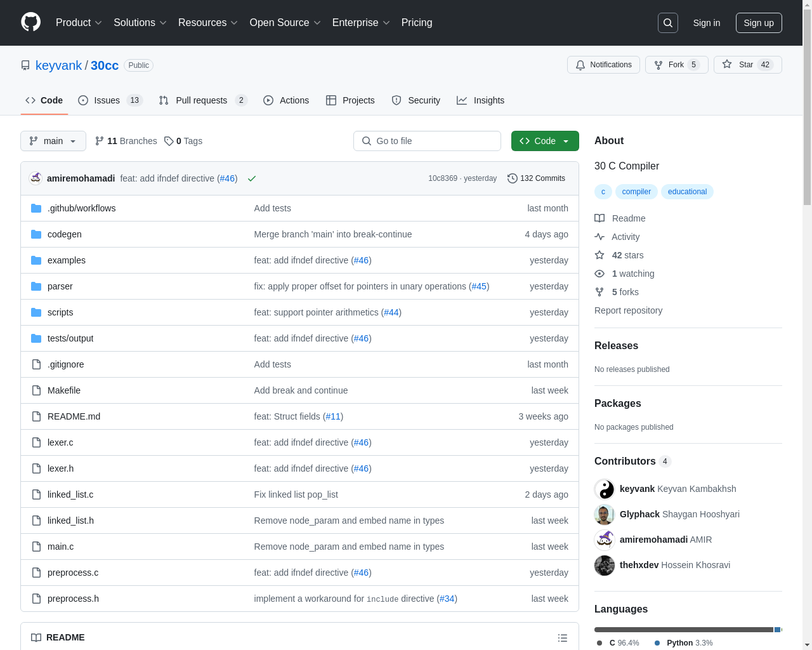Click the languages color bar

688,630
